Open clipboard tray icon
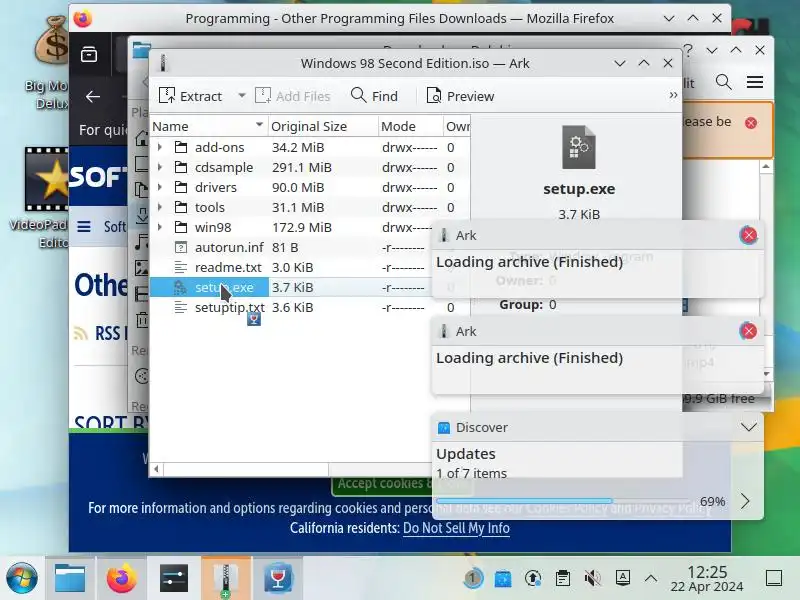 coord(563,579)
